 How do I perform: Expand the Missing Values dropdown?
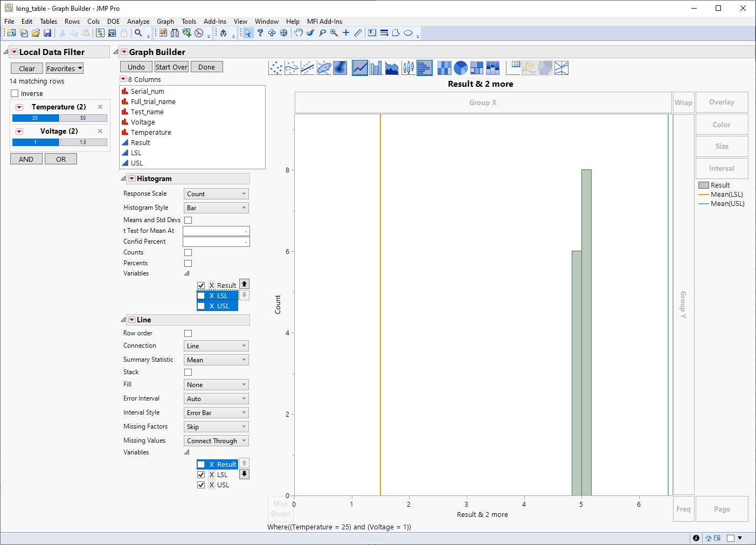click(216, 441)
